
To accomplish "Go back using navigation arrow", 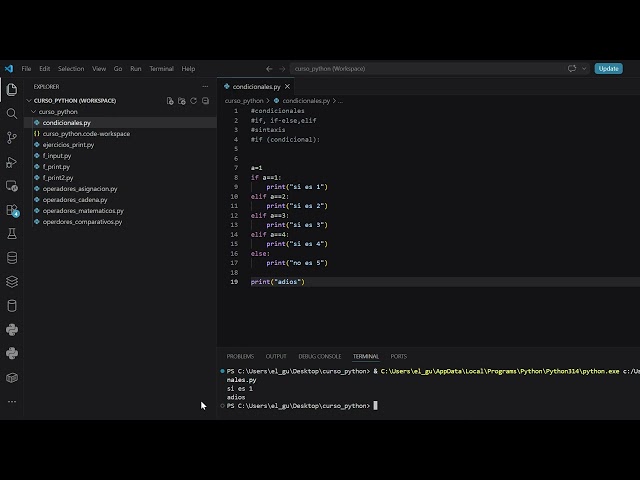I will (x=269, y=69).
